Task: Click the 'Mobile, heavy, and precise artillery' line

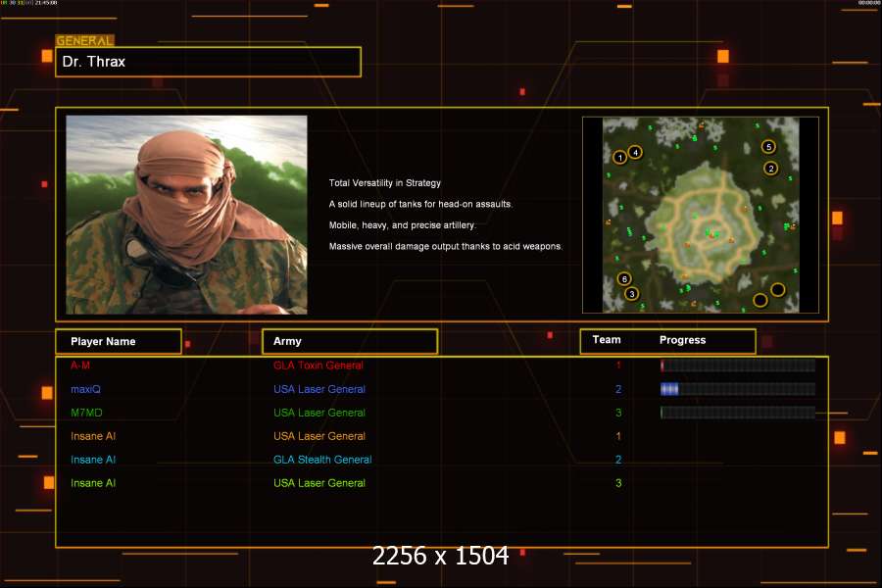Action: 402,225
